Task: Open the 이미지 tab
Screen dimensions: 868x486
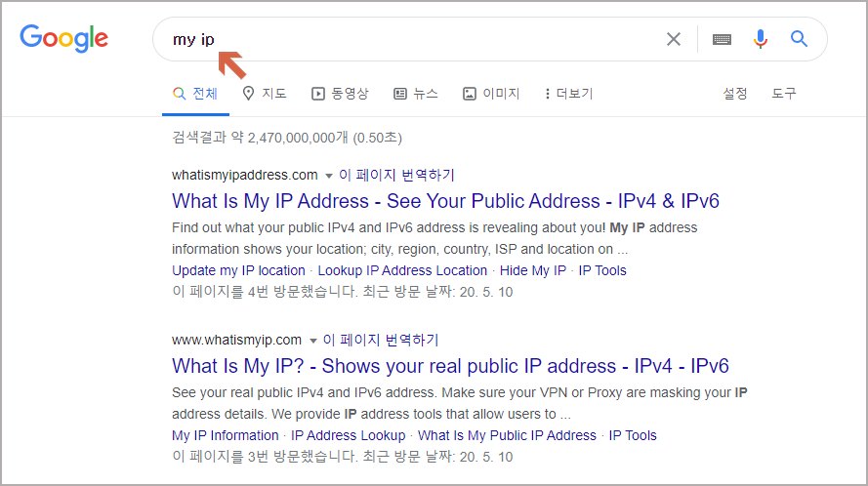Action: [x=491, y=94]
